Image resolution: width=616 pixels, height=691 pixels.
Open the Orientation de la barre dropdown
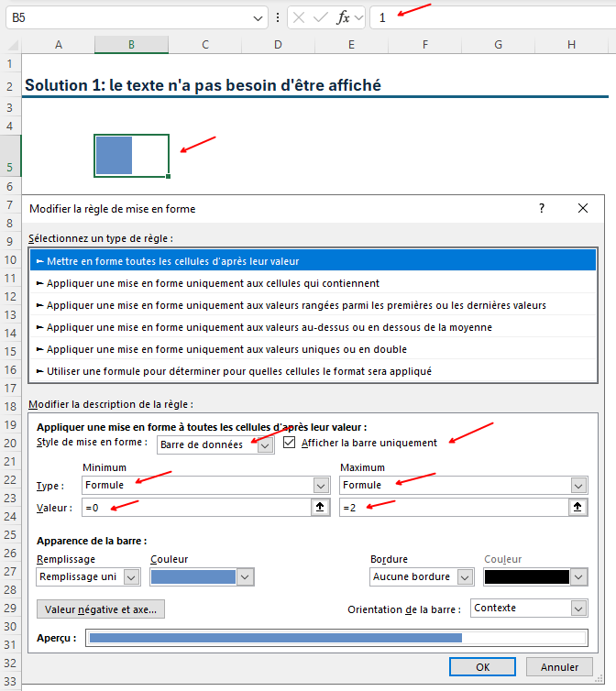click(x=577, y=608)
